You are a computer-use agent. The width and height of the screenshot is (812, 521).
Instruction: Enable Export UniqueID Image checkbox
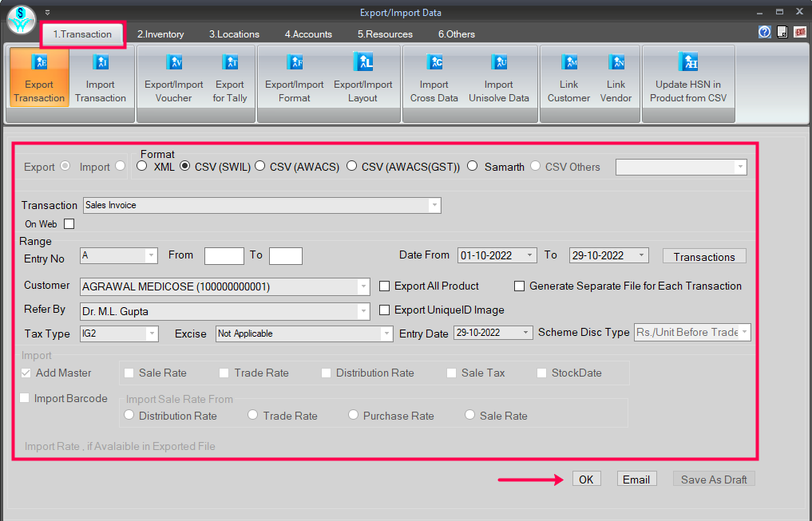click(384, 310)
